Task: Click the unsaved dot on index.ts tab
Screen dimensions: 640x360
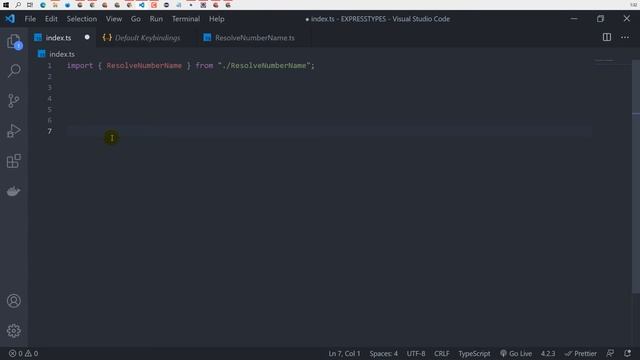Action: (87, 37)
